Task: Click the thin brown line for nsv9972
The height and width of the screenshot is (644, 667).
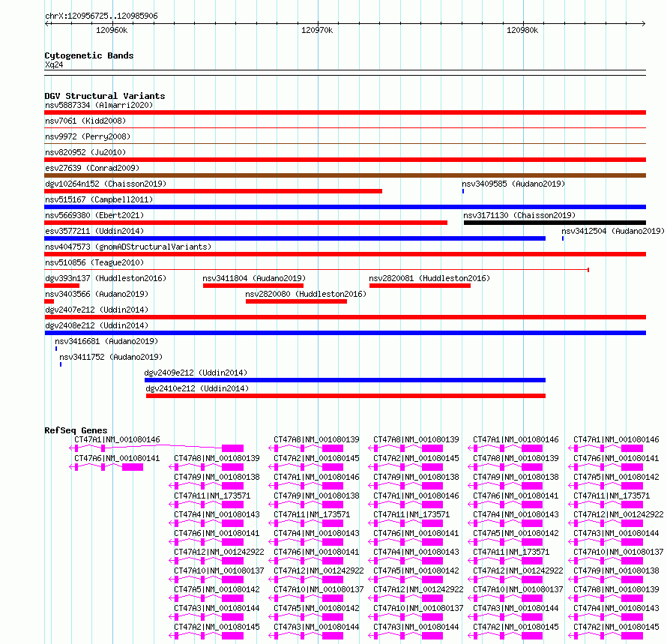Action: coord(345,143)
